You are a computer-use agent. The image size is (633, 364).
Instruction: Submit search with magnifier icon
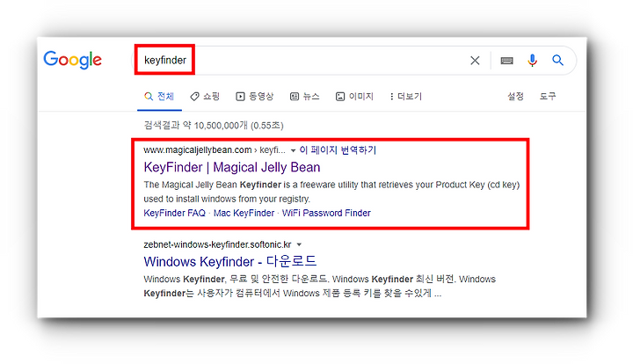558,61
